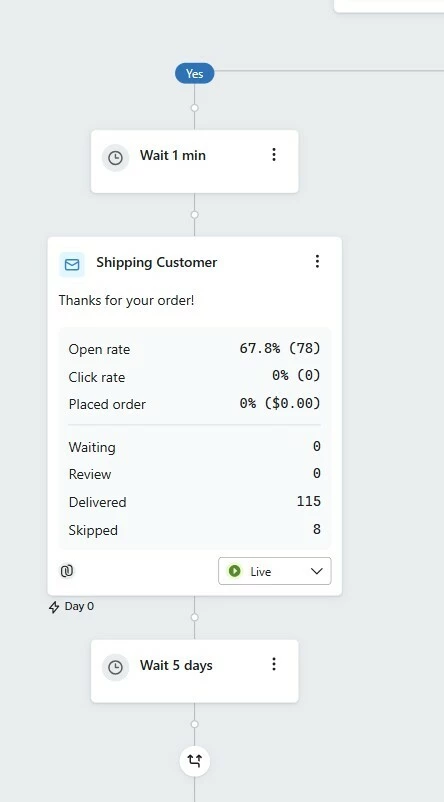Select the Yes branch label
The height and width of the screenshot is (802, 444).
tap(194, 74)
